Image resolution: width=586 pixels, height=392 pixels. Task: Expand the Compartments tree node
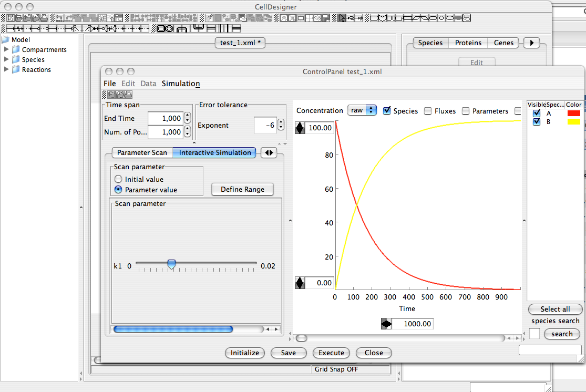pyautogui.click(x=7, y=49)
